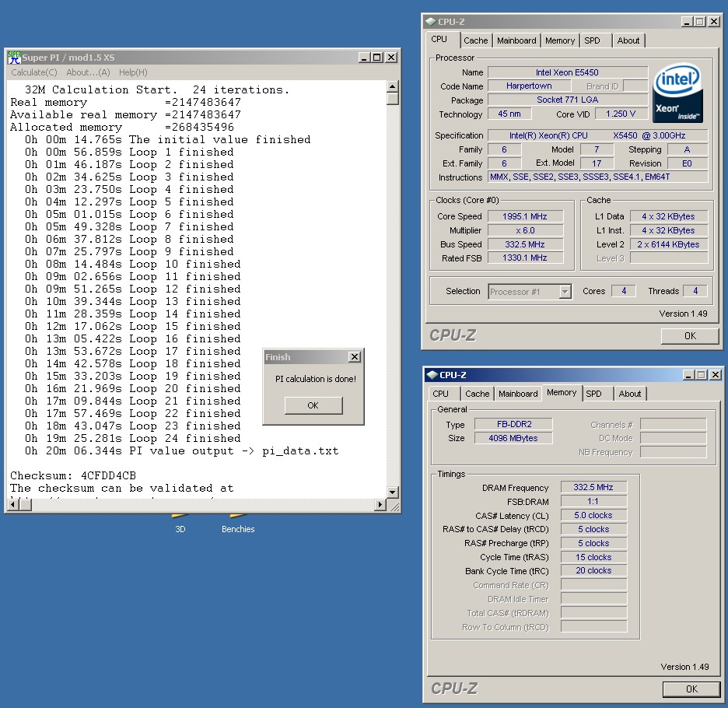Open the Help(H) menu in Super PI
This screenshot has width=728, height=708.
[133, 72]
